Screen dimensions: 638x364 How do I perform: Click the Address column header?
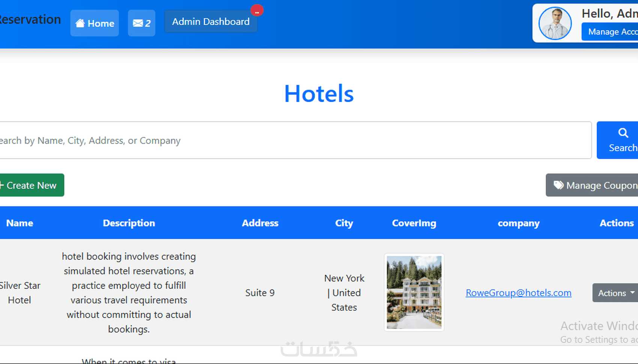click(260, 223)
